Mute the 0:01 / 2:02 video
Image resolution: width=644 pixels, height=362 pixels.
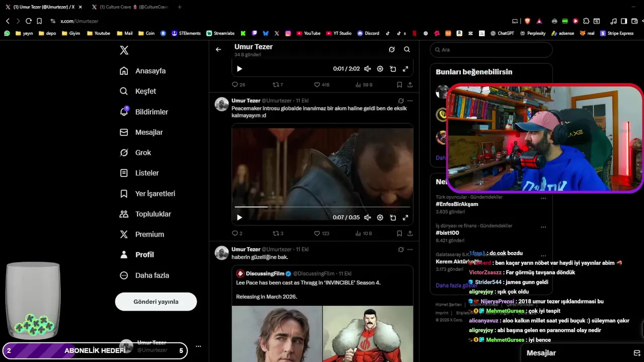pyautogui.click(x=367, y=69)
